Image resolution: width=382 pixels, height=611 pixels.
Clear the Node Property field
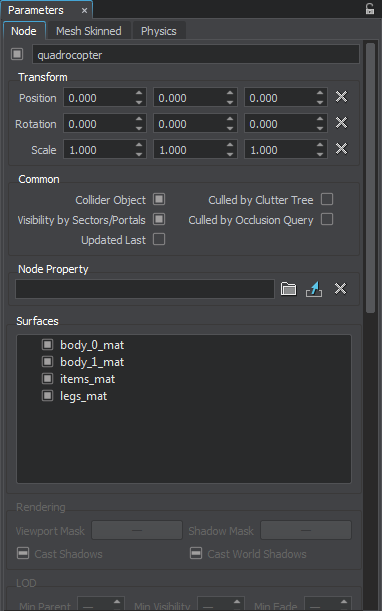(x=340, y=289)
